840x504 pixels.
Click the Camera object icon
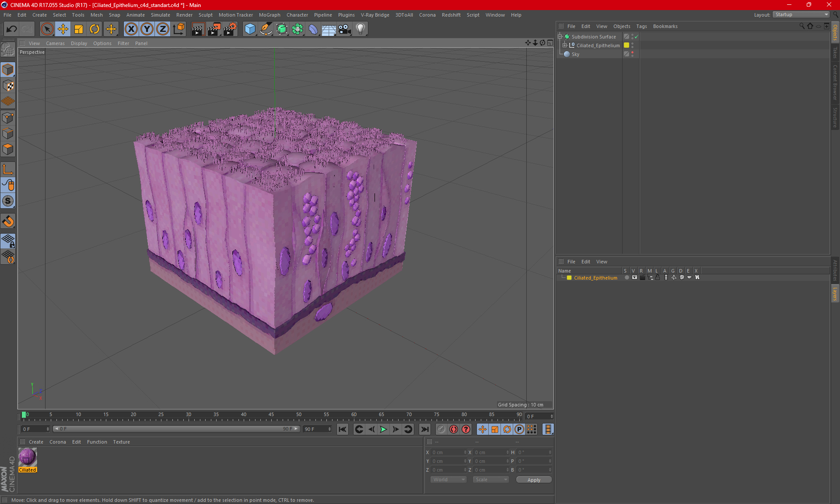coord(345,29)
